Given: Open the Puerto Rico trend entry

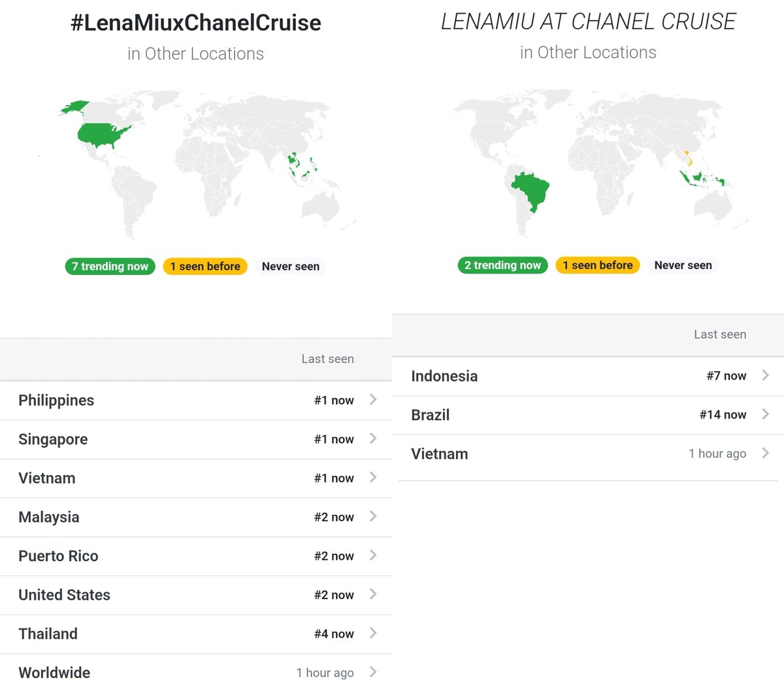Looking at the screenshot, I should pyautogui.click(x=196, y=557).
